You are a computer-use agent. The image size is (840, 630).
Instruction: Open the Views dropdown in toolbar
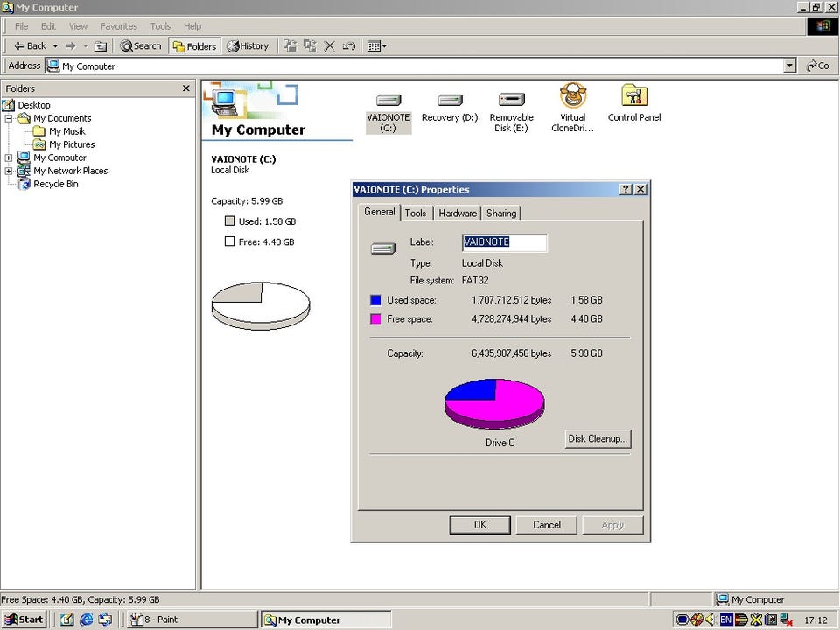tap(376, 46)
